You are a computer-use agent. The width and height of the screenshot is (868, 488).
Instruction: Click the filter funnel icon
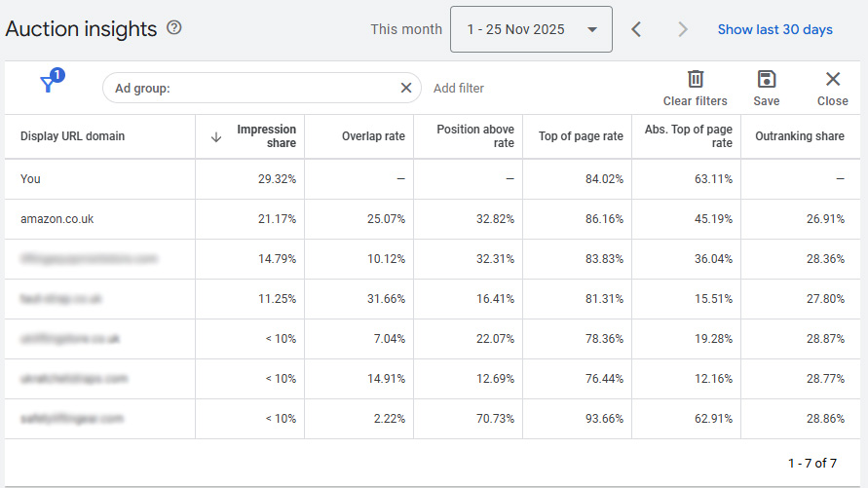(49, 85)
